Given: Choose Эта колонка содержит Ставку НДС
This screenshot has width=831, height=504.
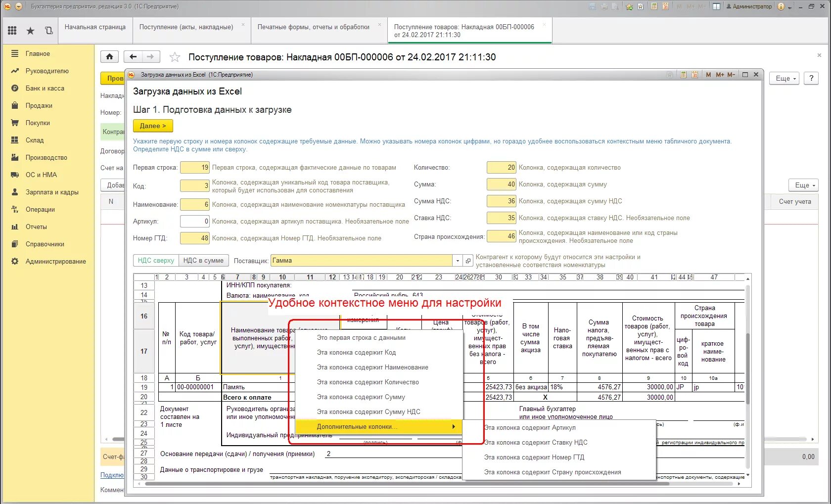Looking at the screenshot, I should click(x=536, y=442).
